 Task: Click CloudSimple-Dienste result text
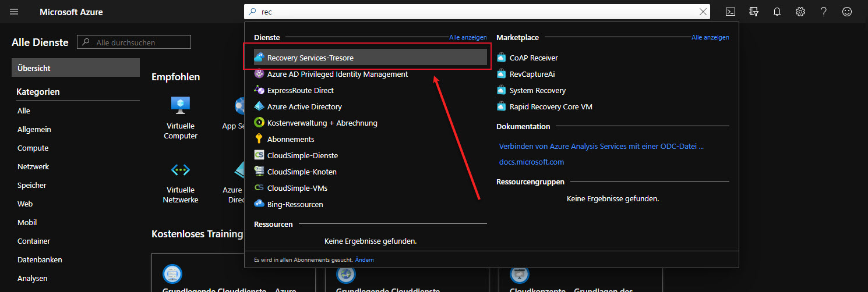[303, 155]
